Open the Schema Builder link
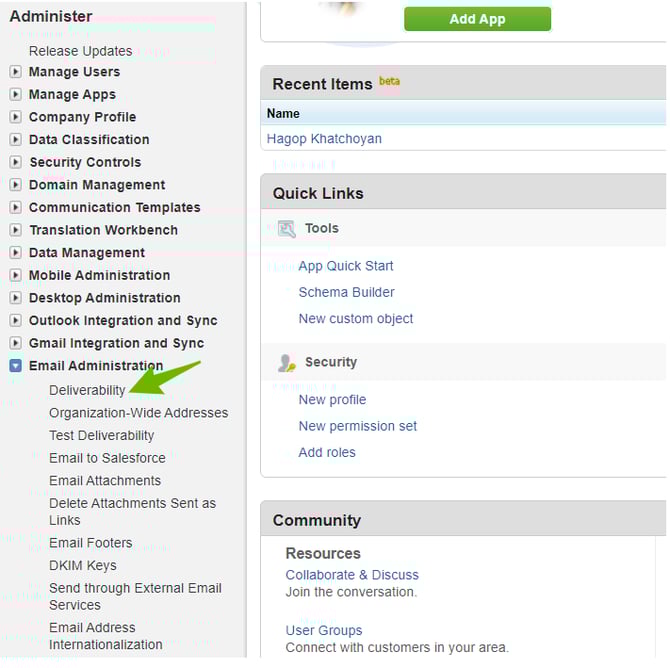Image resolution: width=670 pixels, height=668 pixels. (346, 292)
